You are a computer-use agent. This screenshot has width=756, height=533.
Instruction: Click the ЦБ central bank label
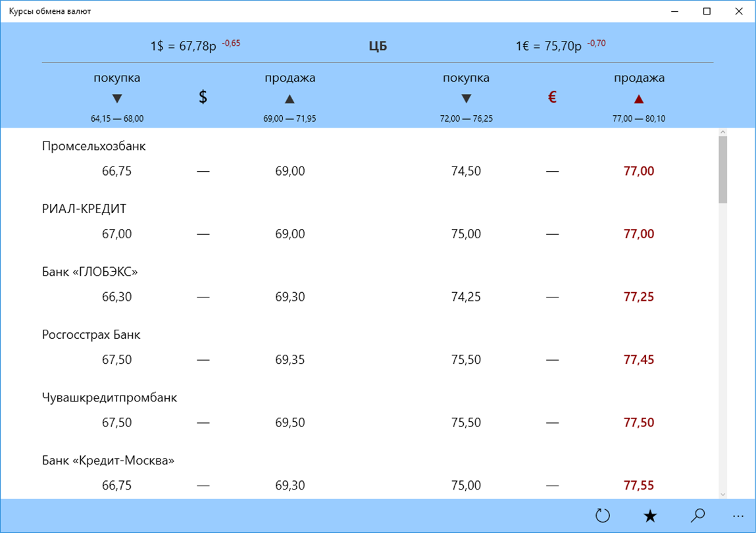click(378, 46)
